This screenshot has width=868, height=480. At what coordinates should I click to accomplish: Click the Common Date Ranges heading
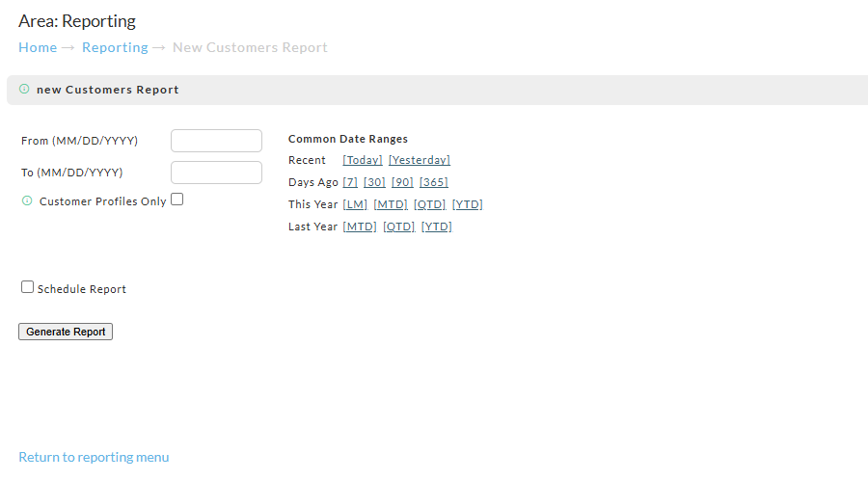point(347,139)
